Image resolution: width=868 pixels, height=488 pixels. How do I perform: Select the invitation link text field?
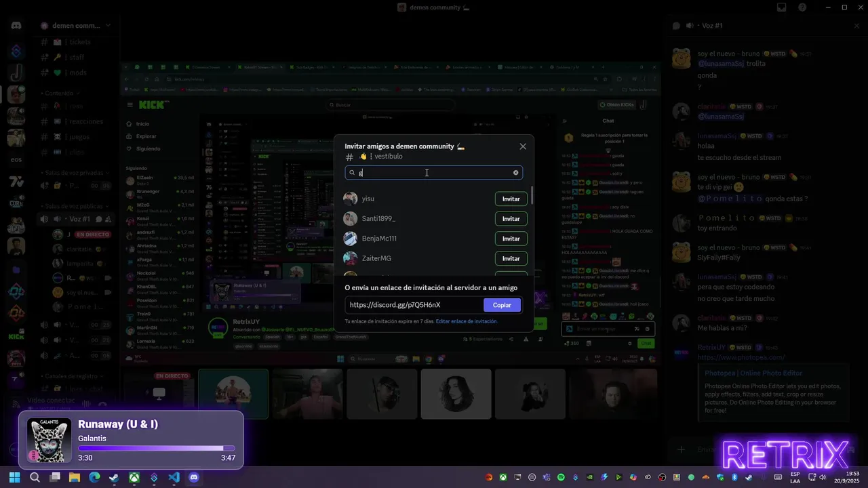pos(413,305)
